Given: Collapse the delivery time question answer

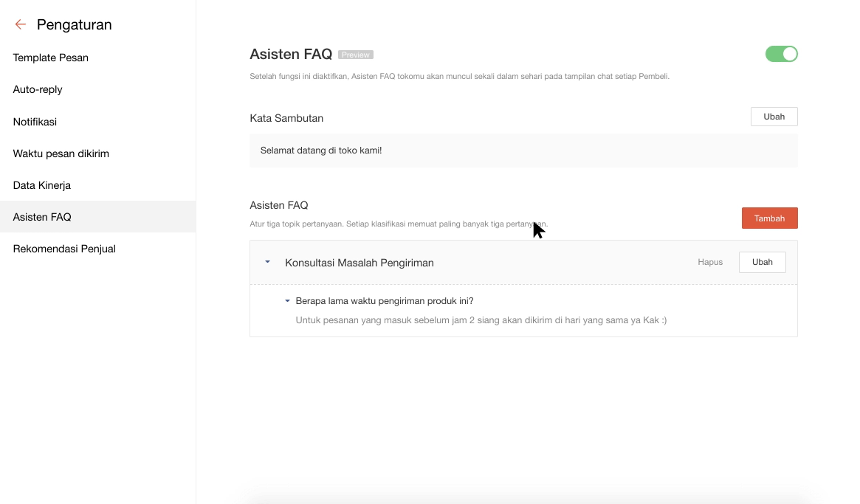Looking at the screenshot, I should (288, 301).
